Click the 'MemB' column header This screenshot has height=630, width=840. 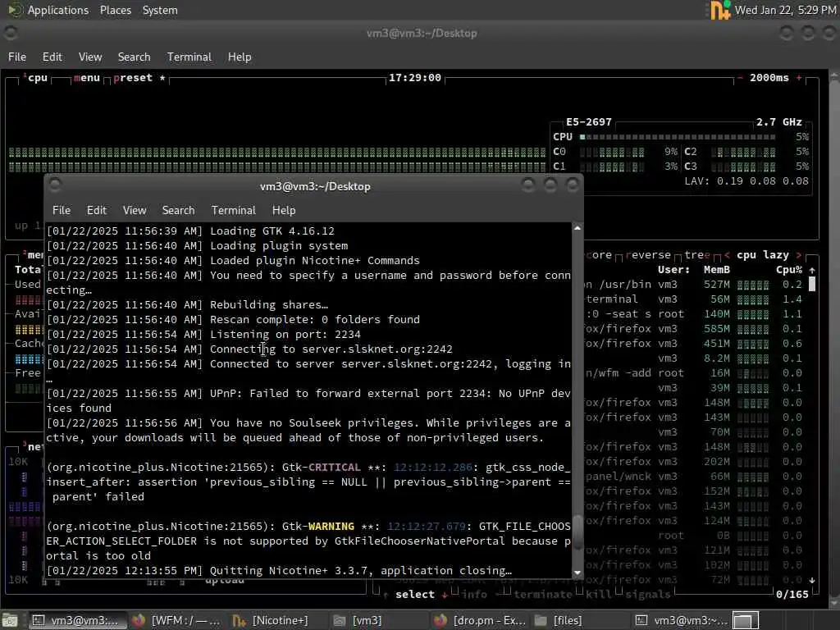point(717,270)
